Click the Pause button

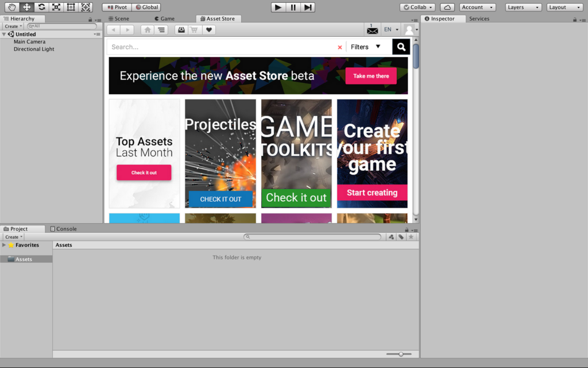point(293,7)
